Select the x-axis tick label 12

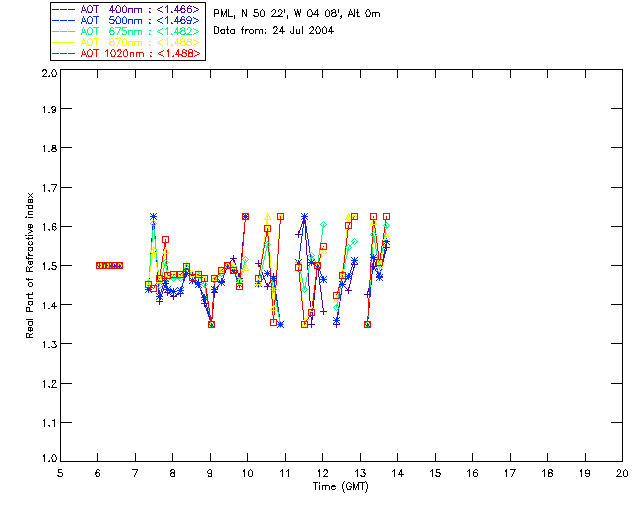coord(323,473)
